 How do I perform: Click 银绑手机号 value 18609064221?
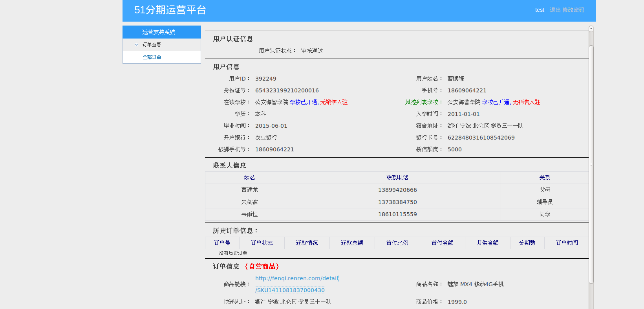click(274, 149)
